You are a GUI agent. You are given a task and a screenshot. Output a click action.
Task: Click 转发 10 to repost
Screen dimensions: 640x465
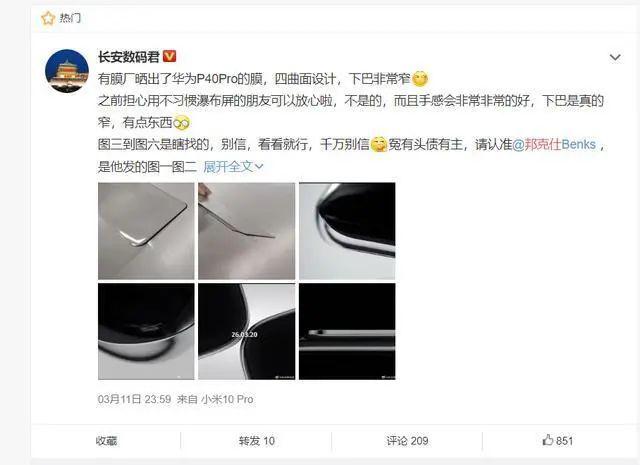tap(257, 441)
